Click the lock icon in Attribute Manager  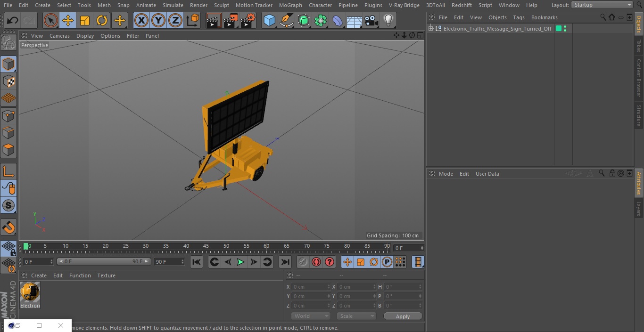(x=612, y=173)
